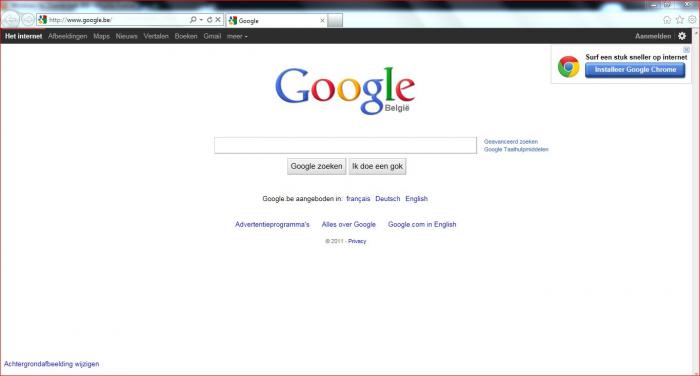The height and width of the screenshot is (376, 700).
Task: Switch language to English
Action: pyautogui.click(x=417, y=199)
